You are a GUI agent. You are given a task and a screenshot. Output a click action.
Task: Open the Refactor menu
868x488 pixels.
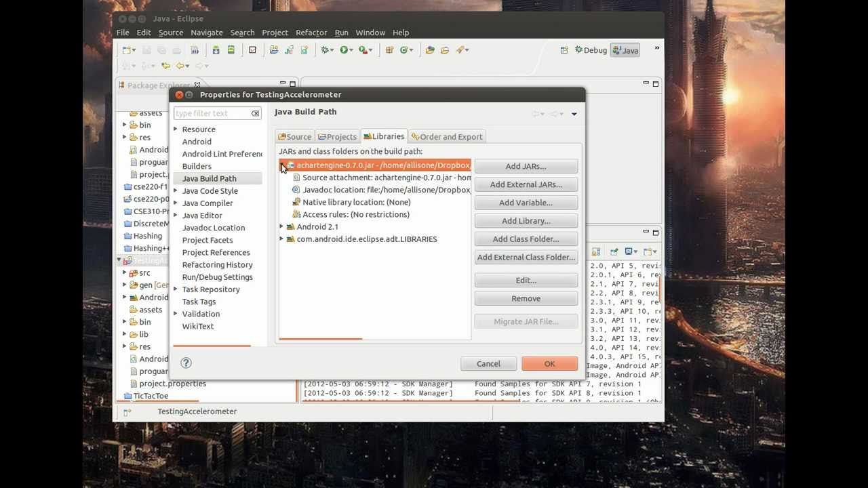[311, 33]
